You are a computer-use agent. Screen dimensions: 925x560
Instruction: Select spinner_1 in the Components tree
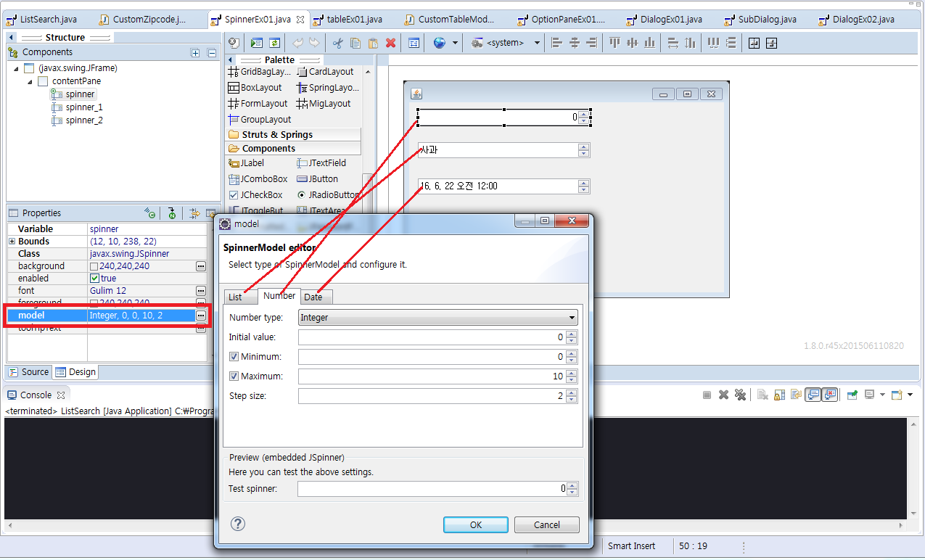pyautogui.click(x=82, y=107)
